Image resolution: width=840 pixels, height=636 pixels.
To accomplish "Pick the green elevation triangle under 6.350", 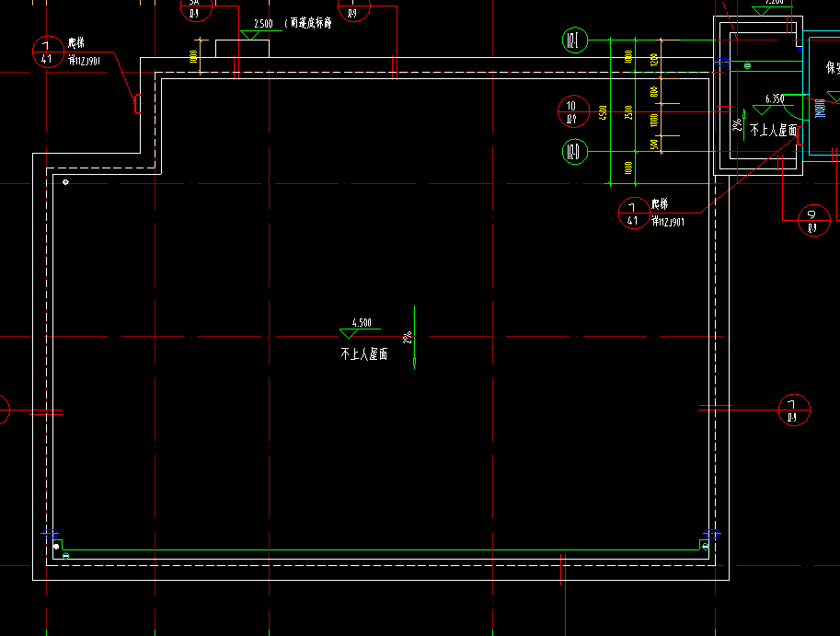I will coord(762,110).
